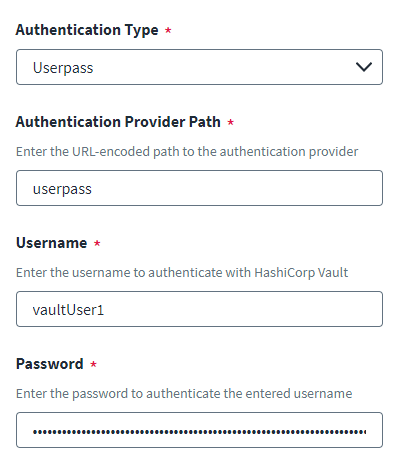Open the Authentication Type dropdown

(199, 67)
